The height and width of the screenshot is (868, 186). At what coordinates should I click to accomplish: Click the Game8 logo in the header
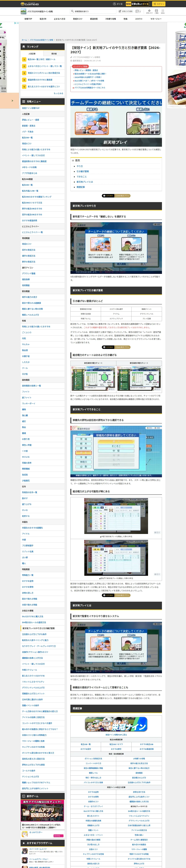[30, 4]
